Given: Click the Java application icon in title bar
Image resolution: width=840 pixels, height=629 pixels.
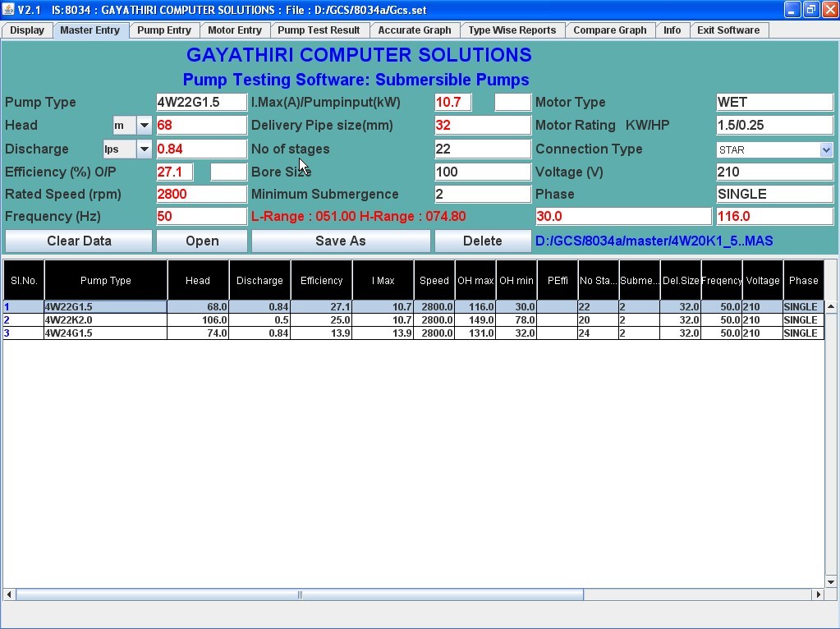Looking at the screenshot, I should pyautogui.click(x=8, y=10).
